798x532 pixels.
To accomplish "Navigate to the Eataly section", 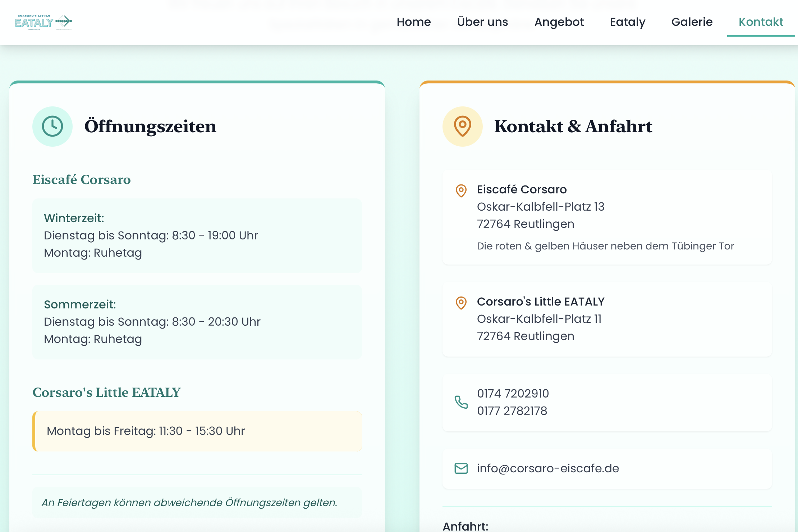I will (628, 22).
